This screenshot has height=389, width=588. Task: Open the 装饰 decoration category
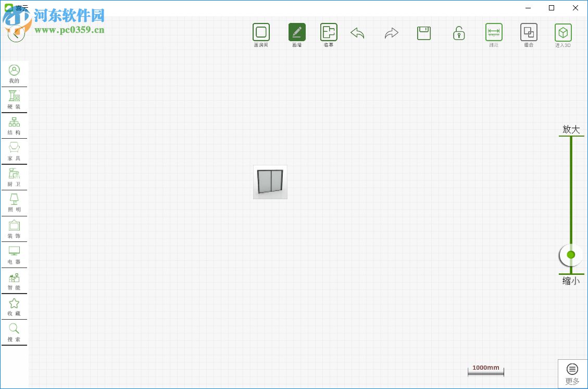[x=14, y=229]
